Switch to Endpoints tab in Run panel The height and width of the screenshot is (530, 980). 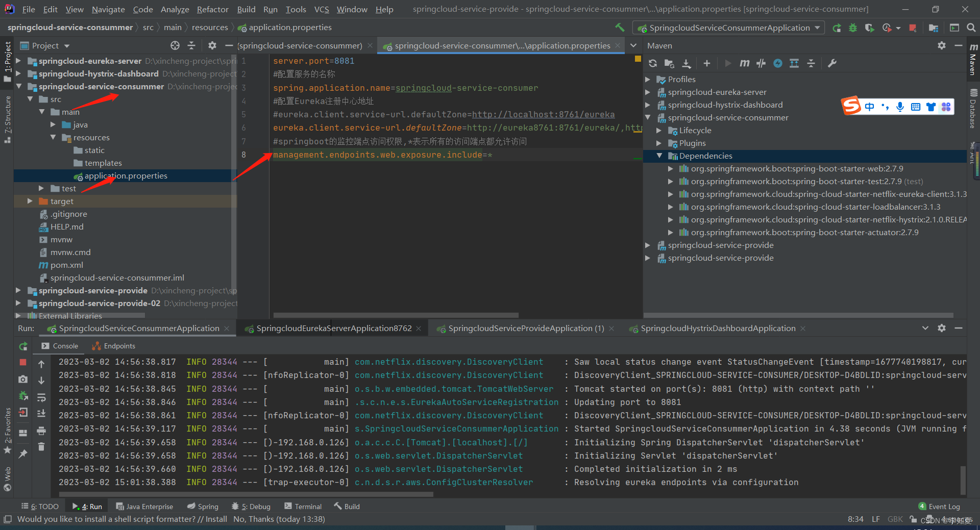tap(113, 346)
